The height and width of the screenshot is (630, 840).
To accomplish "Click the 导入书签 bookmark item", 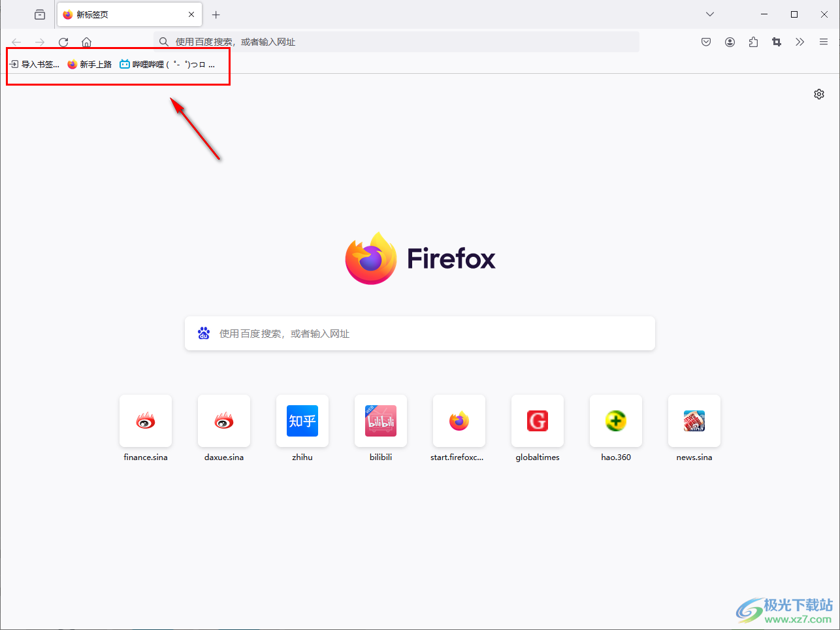I will (x=35, y=64).
